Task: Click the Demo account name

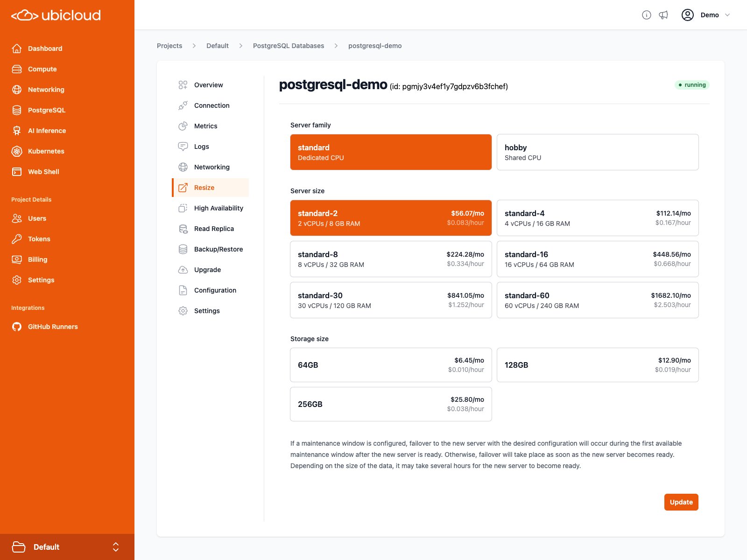Action: tap(710, 15)
